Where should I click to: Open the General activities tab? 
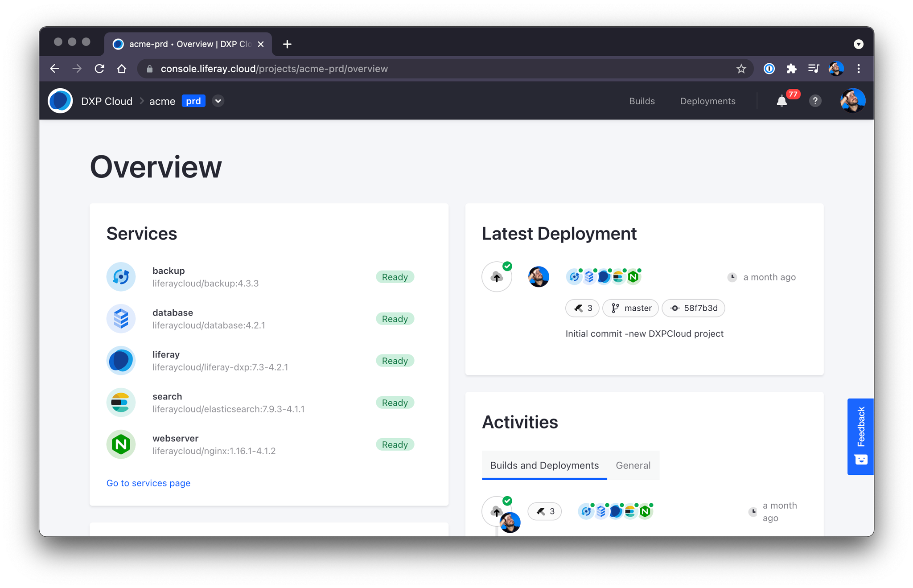pos(633,465)
